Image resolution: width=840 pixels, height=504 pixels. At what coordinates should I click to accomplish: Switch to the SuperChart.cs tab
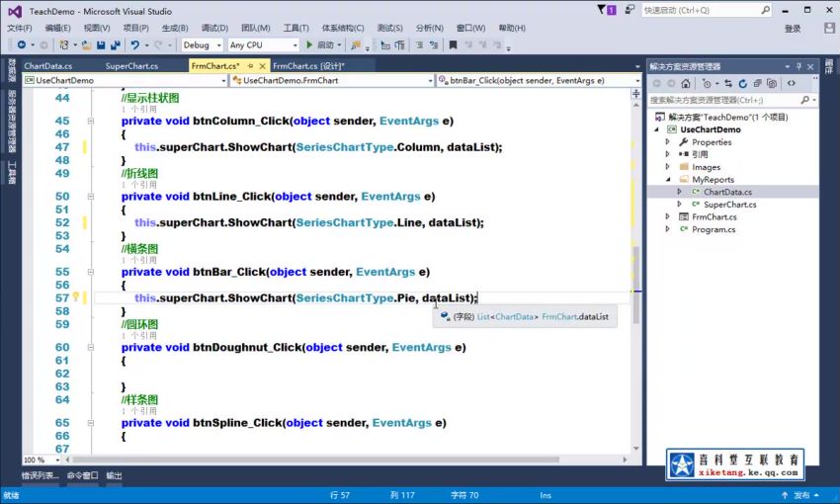[130, 66]
